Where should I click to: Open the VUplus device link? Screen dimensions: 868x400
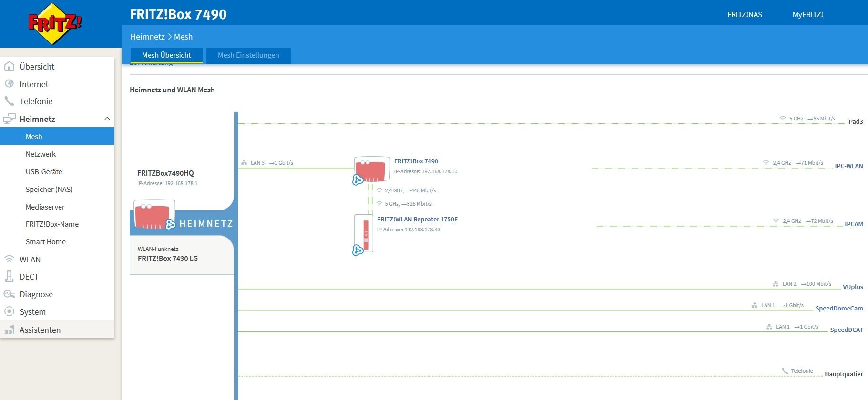853,287
